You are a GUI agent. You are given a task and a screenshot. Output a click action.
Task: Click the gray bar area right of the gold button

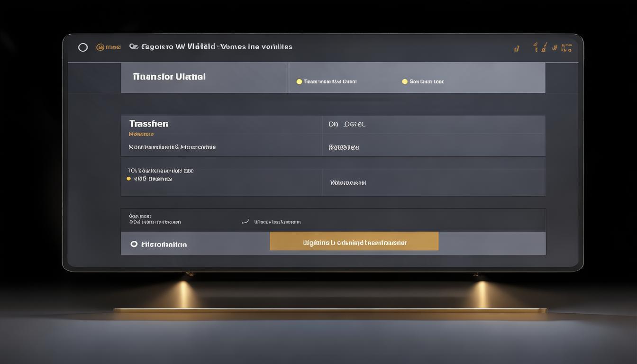[x=491, y=243]
